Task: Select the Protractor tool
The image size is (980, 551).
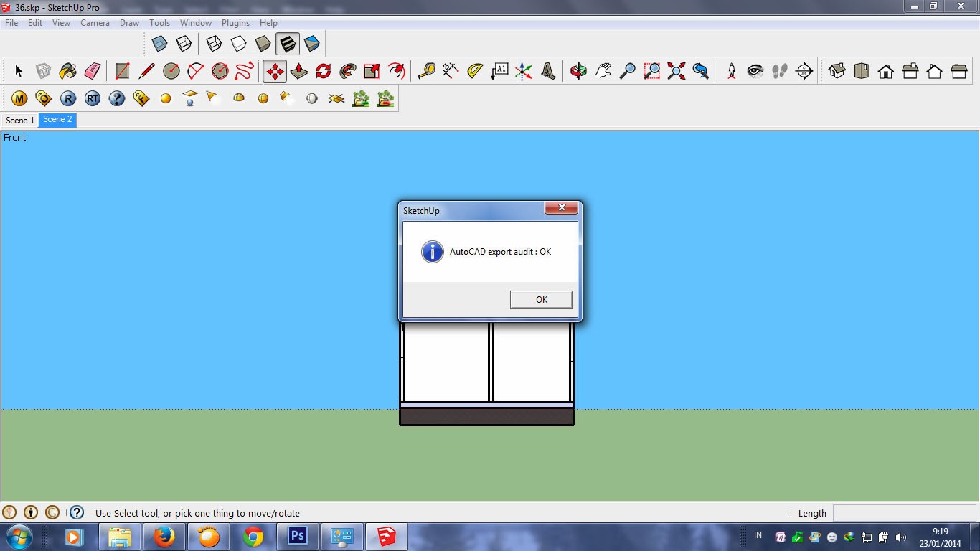Action: pos(475,71)
